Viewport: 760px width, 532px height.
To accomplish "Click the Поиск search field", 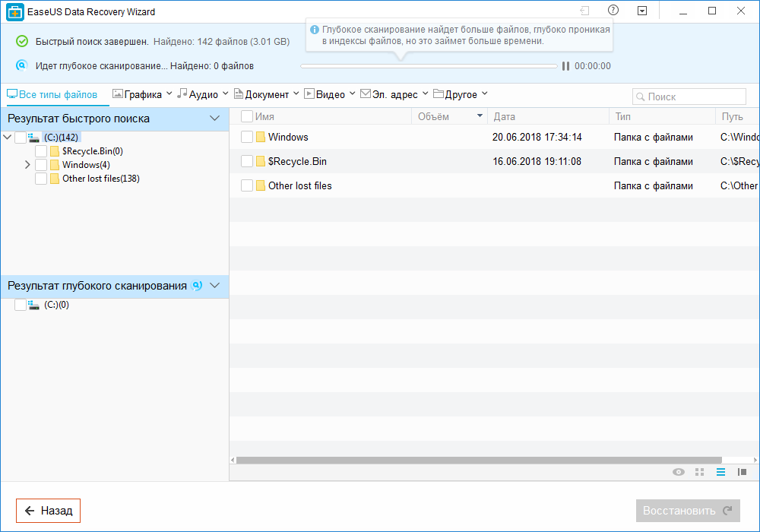I will (x=689, y=97).
